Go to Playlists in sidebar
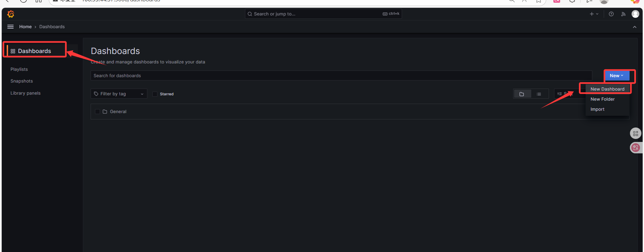Screen dimensions: 644x252 tap(19, 69)
